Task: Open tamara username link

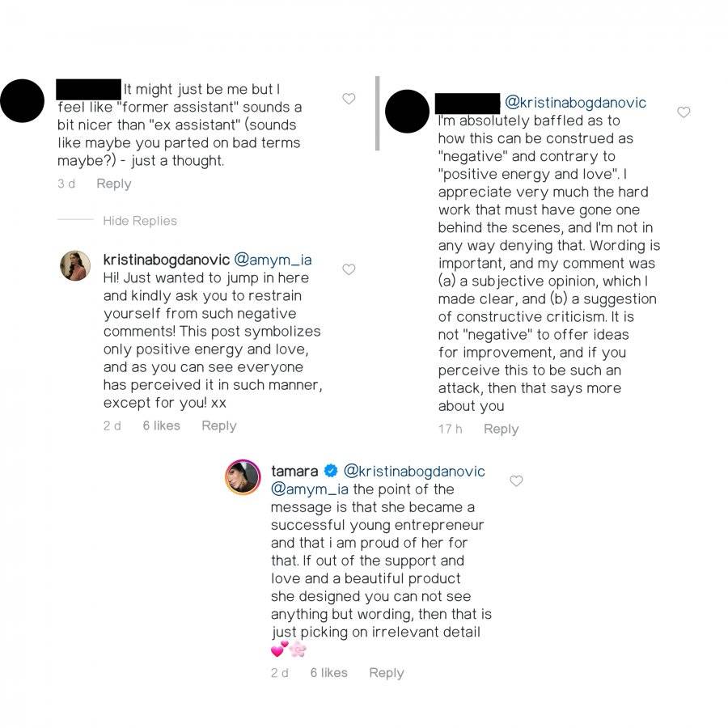Action: pyautogui.click(x=294, y=472)
